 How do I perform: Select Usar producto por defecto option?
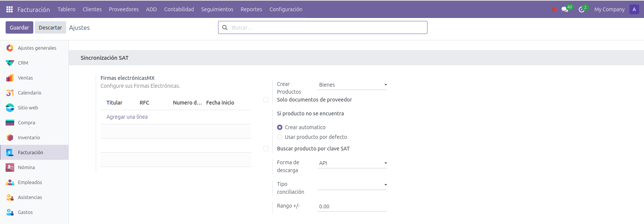(x=280, y=137)
